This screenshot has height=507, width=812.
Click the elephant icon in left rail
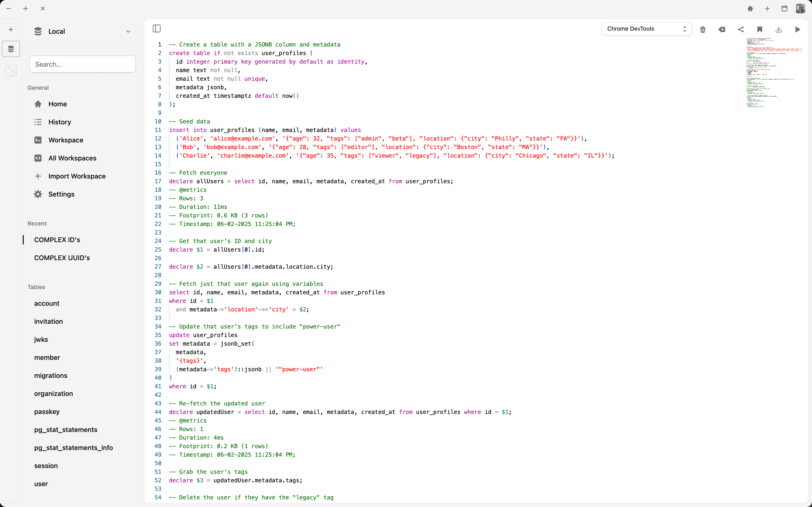tap(11, 70)
